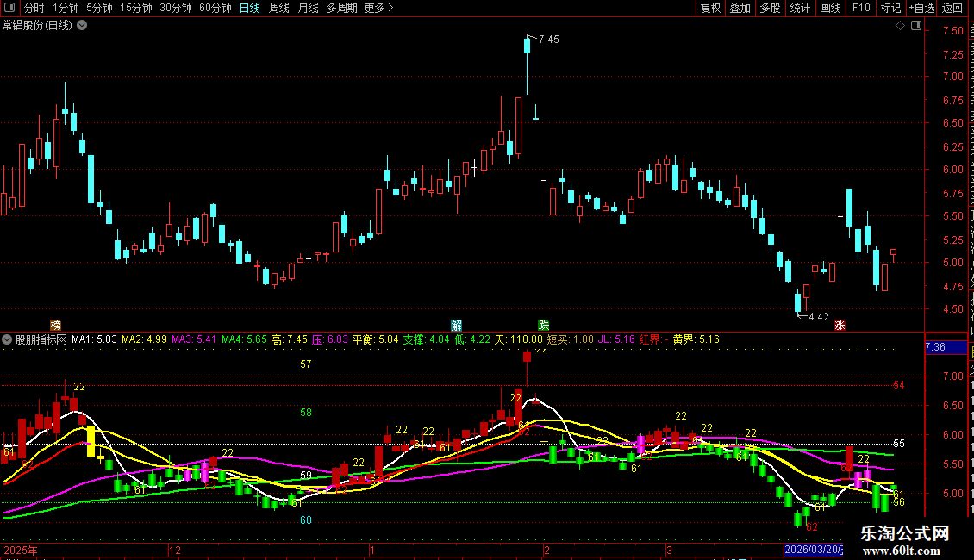Click the 支撑: 4.84 indicator value
Screen dimensions: 974x560
[426, 339]
